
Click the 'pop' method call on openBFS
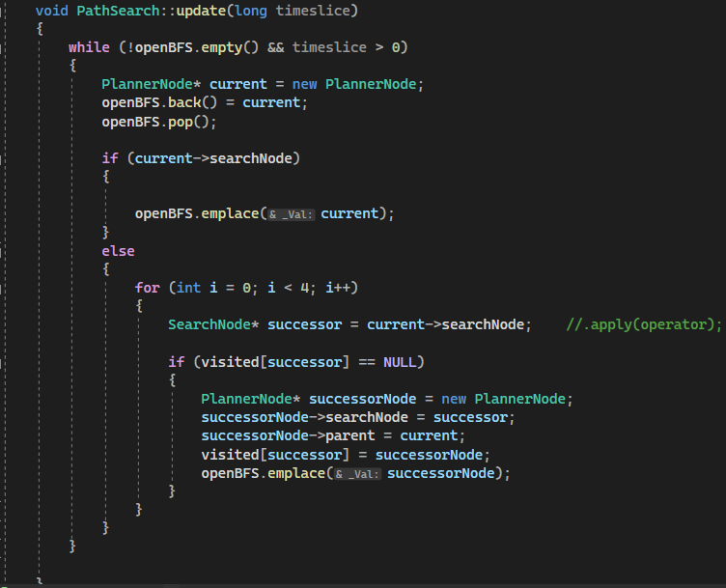[x=181, y=122]
